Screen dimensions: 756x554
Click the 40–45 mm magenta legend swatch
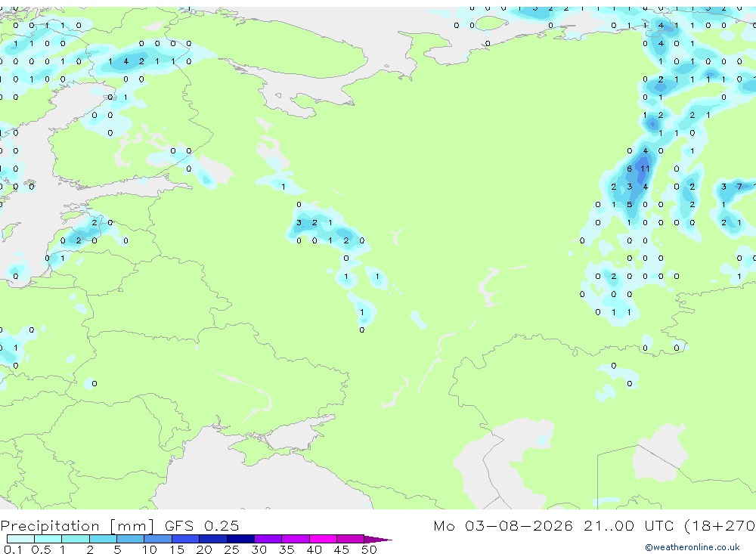click(x=323, y=539)
